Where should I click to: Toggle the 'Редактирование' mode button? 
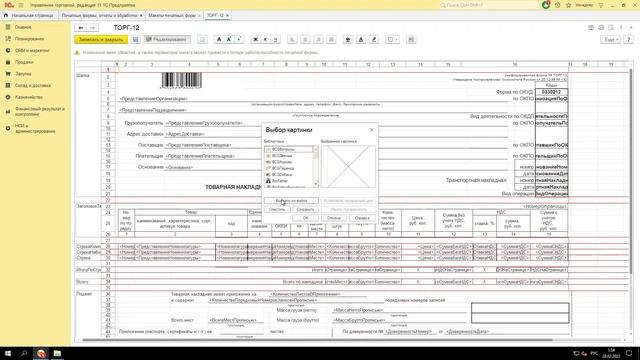[x=167, y=40]
